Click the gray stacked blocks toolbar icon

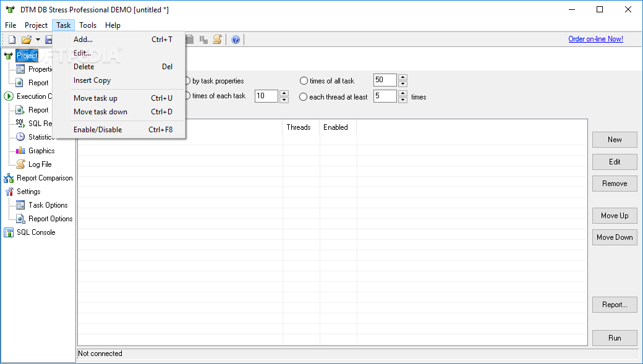(203, 40)
